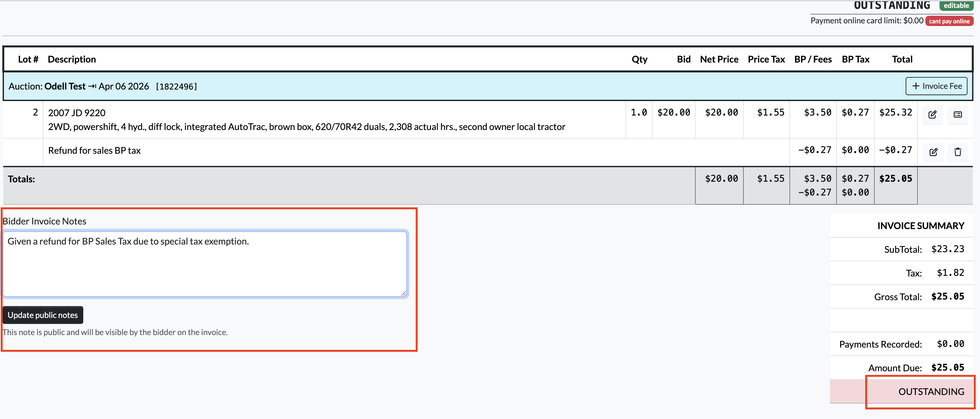The height and width of the screenshot is (419, 980).
Task: Click lot 2 total $25.32
Action: pyautogui.click(x=895, y=112)
